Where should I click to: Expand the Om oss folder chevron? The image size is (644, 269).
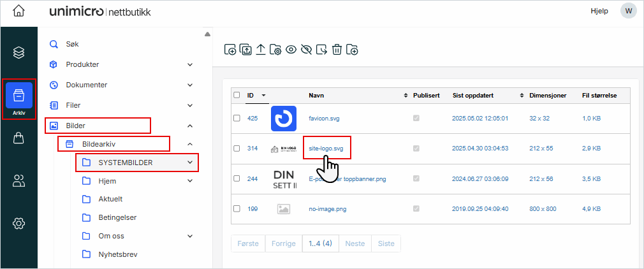click(190, 236)
